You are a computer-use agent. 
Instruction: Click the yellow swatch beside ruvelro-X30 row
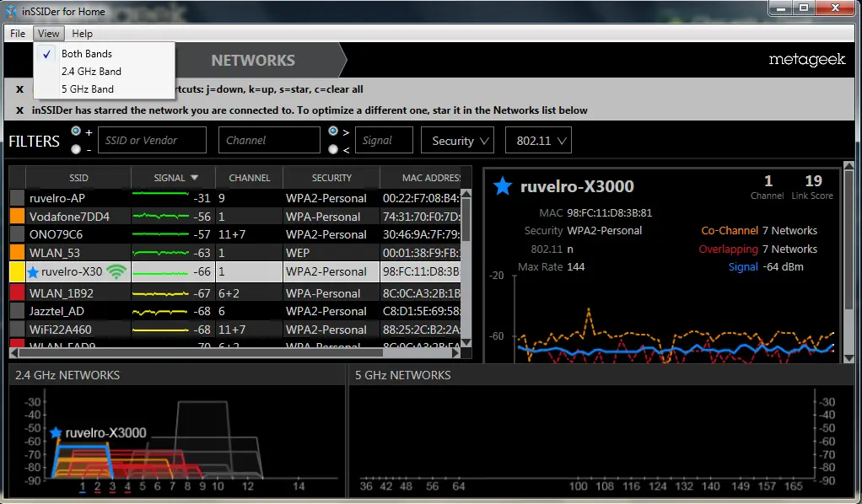18,271
